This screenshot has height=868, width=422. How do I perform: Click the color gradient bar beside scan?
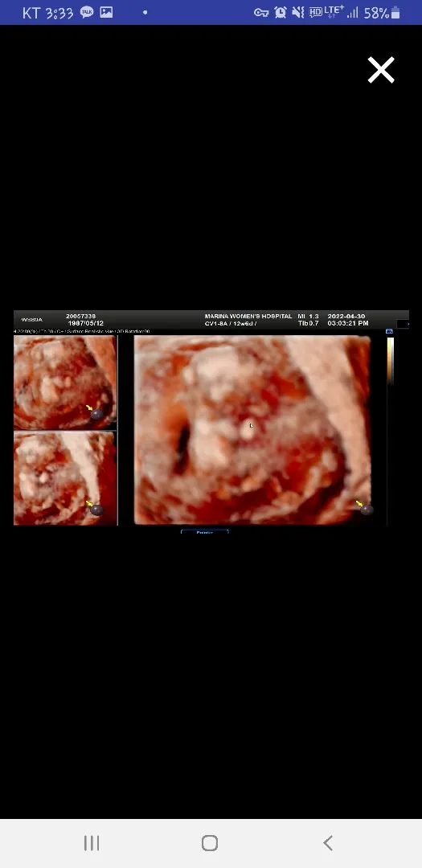point(390,360)
